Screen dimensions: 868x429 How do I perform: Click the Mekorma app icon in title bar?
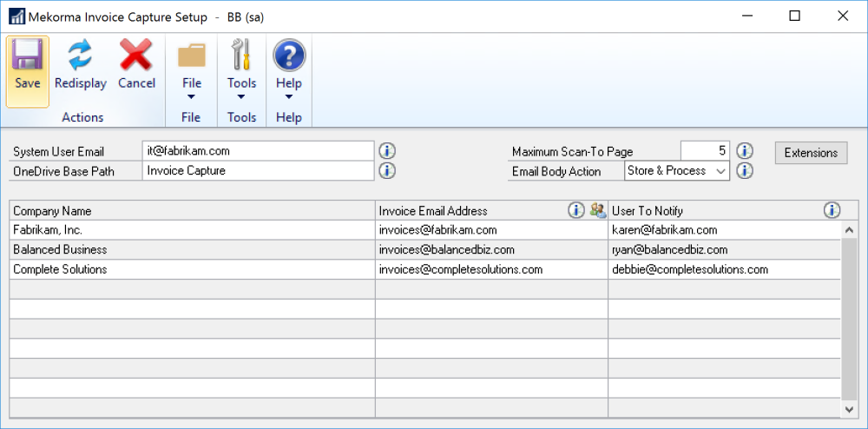coord(16,16)
